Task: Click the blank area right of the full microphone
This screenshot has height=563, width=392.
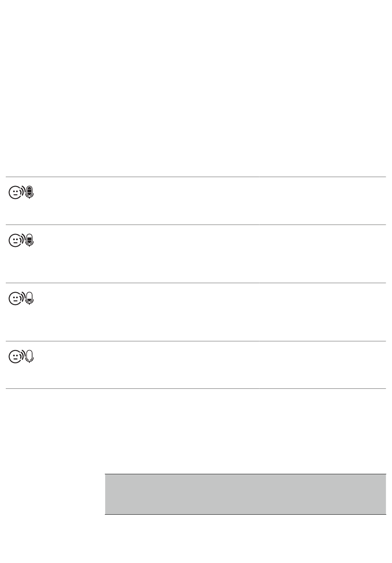Action: pyautogui.click(x=206, y=201)
